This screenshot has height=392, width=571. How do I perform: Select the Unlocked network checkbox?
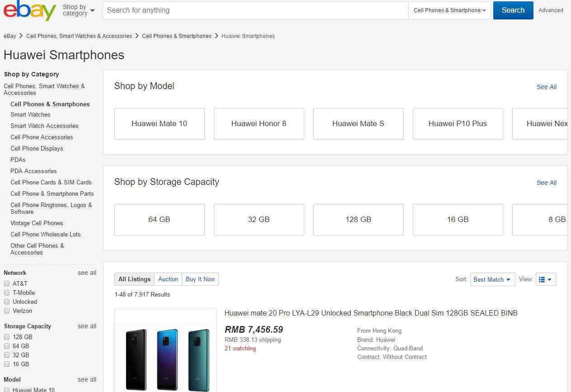[7, 302]
